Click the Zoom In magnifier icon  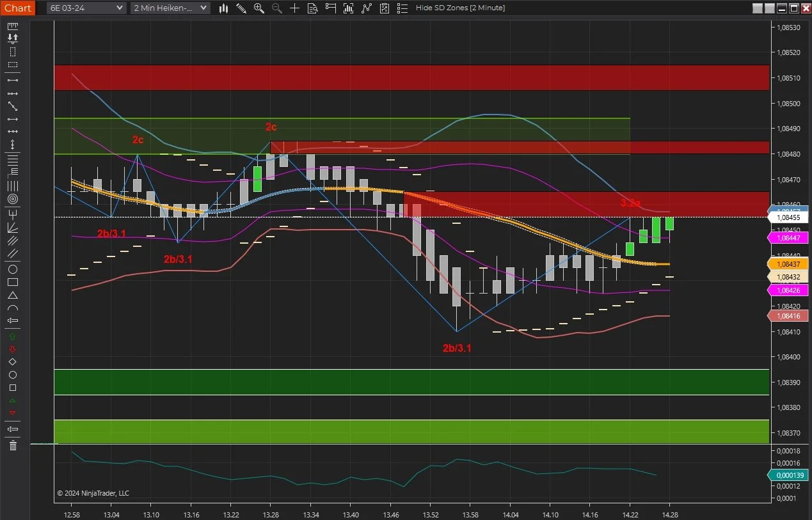[x=259, y=8]
